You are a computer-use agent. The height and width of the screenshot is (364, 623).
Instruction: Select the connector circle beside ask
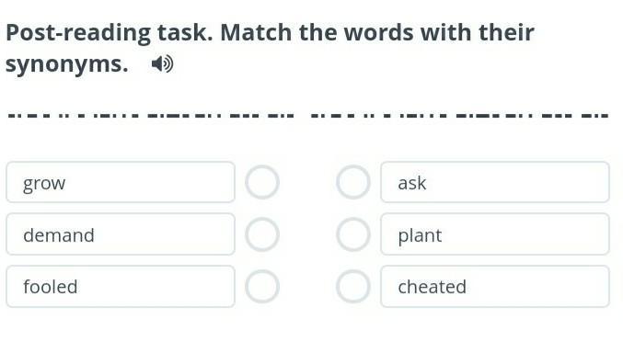[353, 182]
